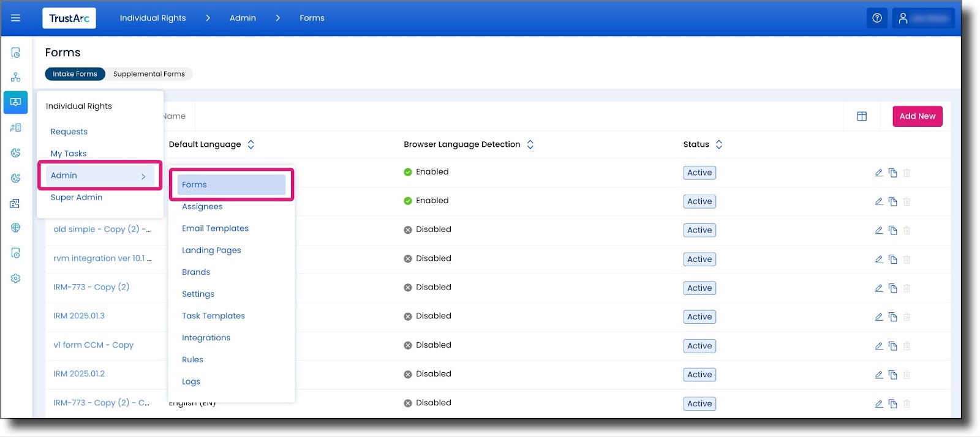Switch to Supplemental Forms tab
This screenshot has width=980, height=437.
click(149, 74)
